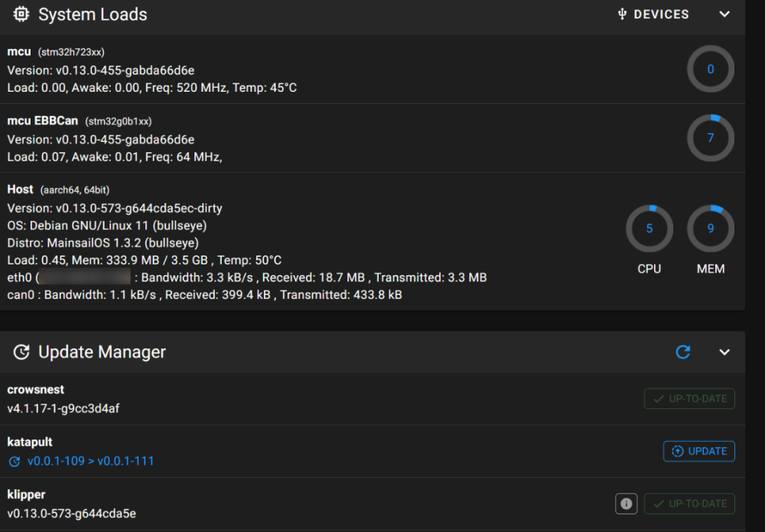Update katapult with the UPDATE button
This screenshot has height=532, width=765.
(698, 451)
